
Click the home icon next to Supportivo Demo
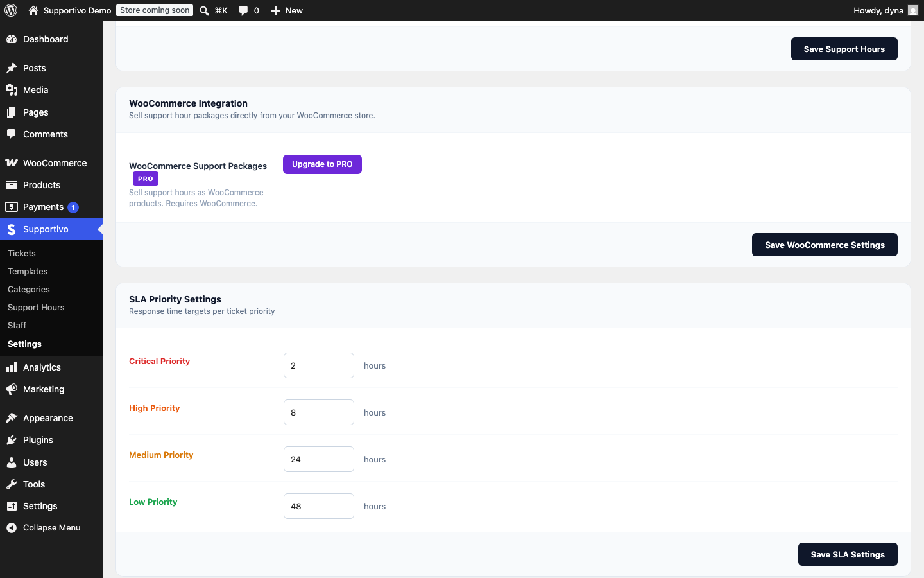(33, 10)
